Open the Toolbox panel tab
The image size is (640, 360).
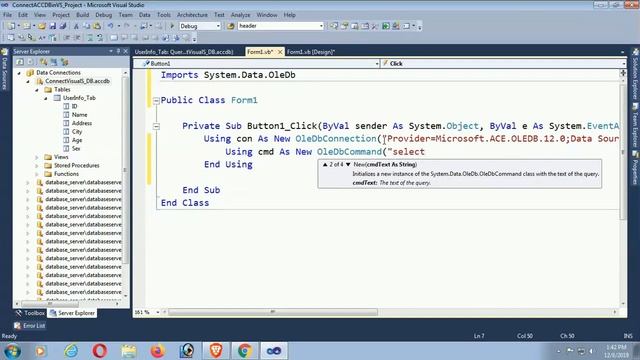[30, 313]
